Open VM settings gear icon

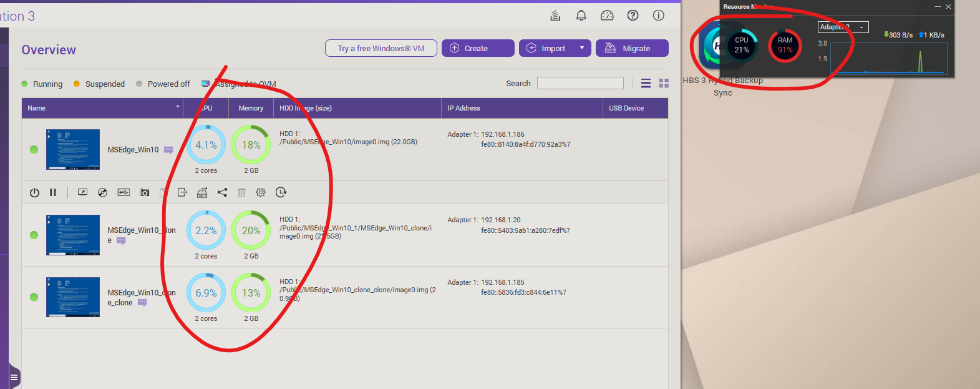261,192
